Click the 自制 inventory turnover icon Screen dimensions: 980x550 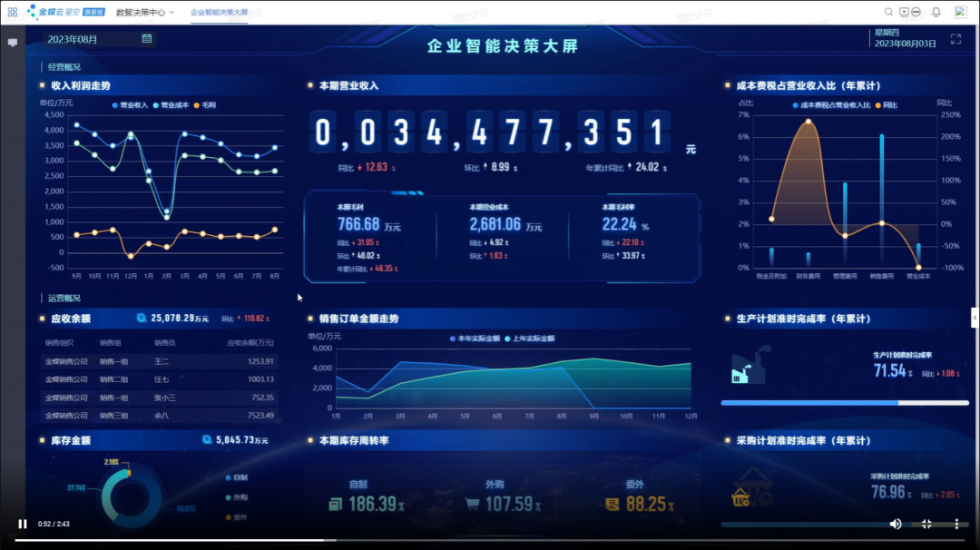336,504
